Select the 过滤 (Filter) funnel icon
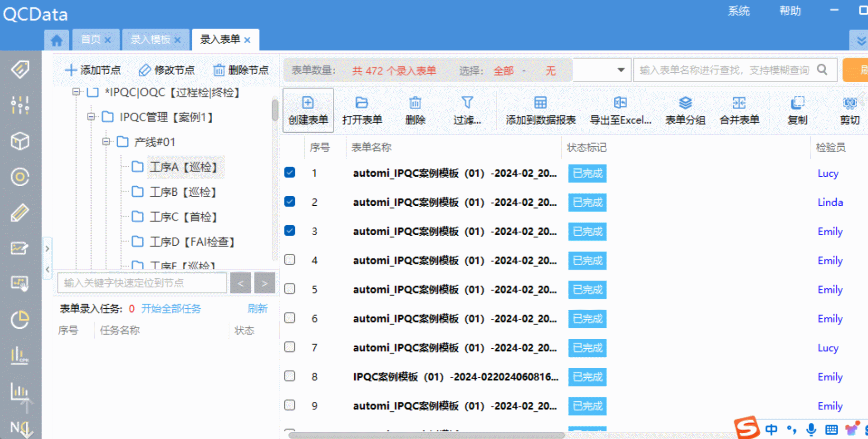Viewport: 868px width, 439px height. coord(467,110)
